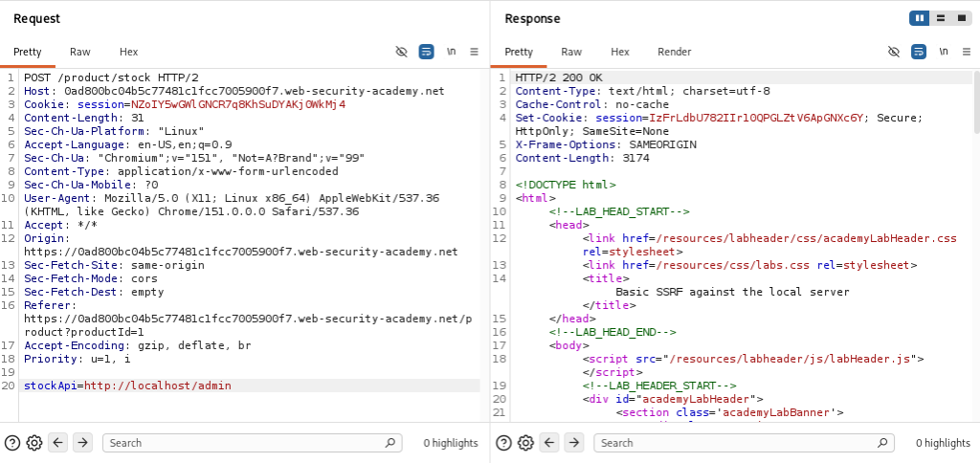Switch Request view to Raw tab
The height and width of the screenshot is (463, 980).
point(80,52)
